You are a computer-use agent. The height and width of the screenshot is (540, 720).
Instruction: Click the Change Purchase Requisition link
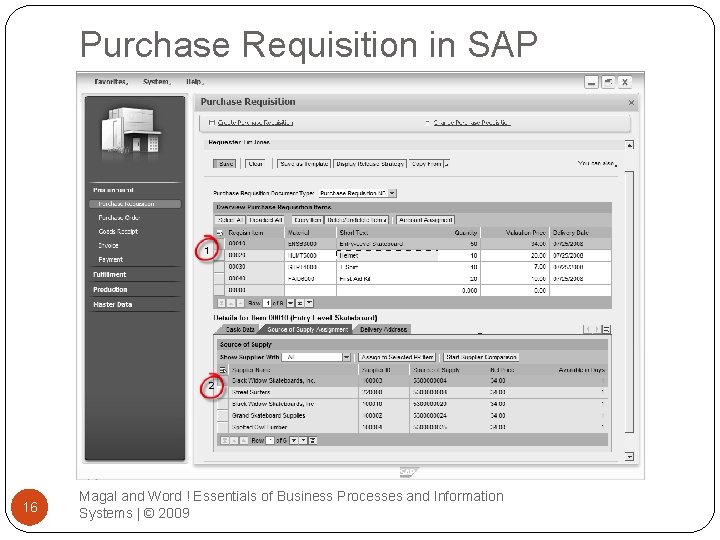pyautogui.click(x=472, y=123)
